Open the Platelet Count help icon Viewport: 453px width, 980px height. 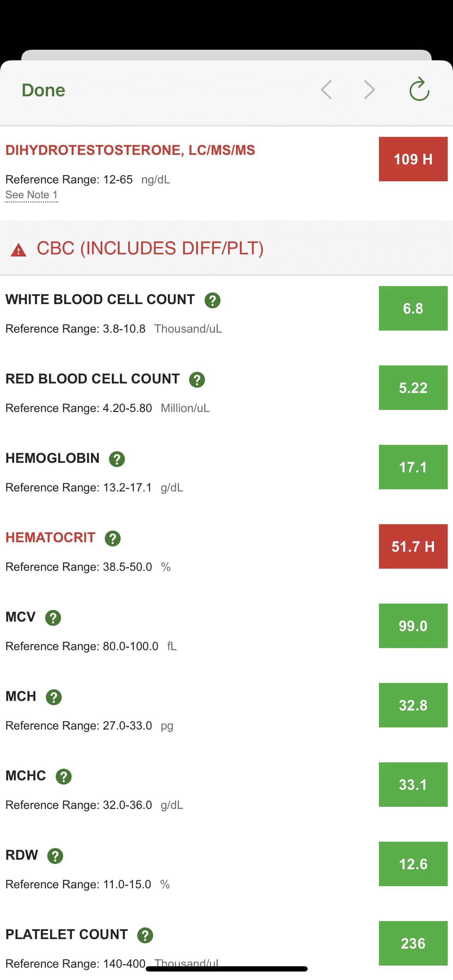coord(145,936)
